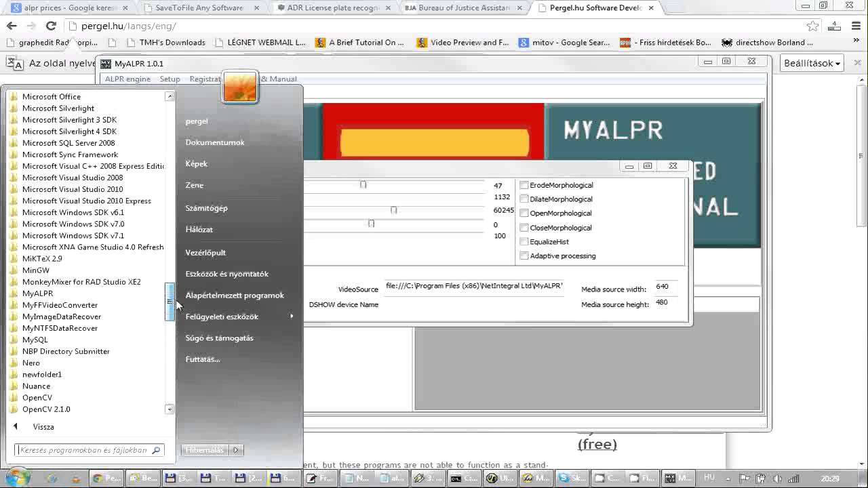Click the programs list scroll-down arrow
The image size is (868, 488).
tap(170, 409)
